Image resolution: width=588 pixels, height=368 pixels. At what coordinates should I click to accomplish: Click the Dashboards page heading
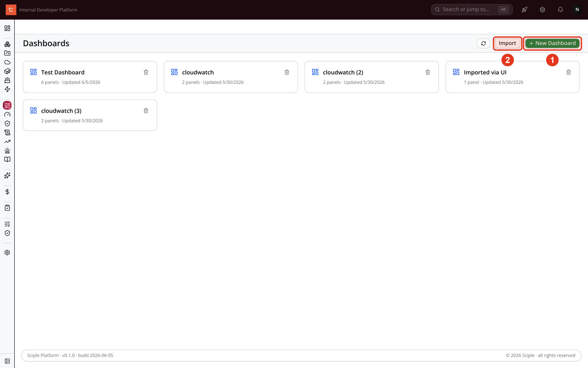point(46,43)
